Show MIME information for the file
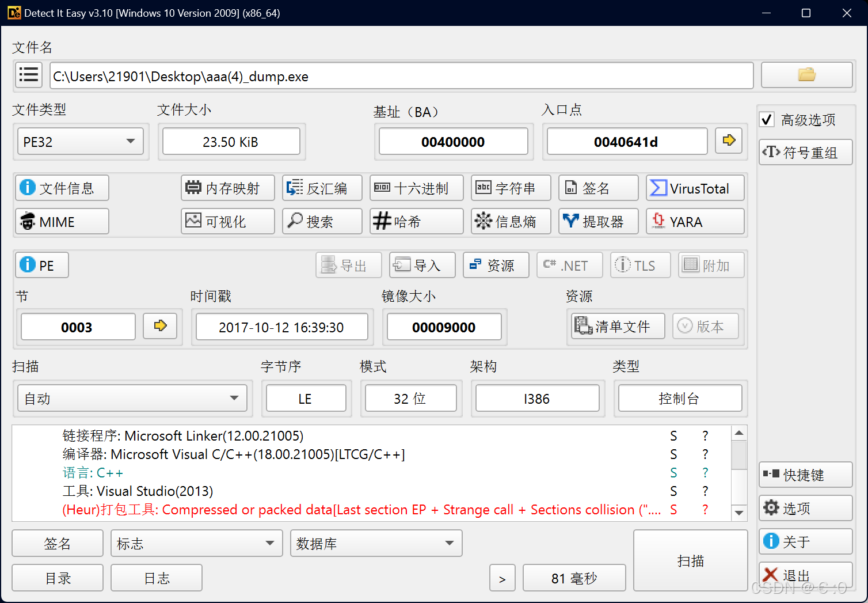The width and height of the screenshot is (868, 603). (x=62, y=221)
